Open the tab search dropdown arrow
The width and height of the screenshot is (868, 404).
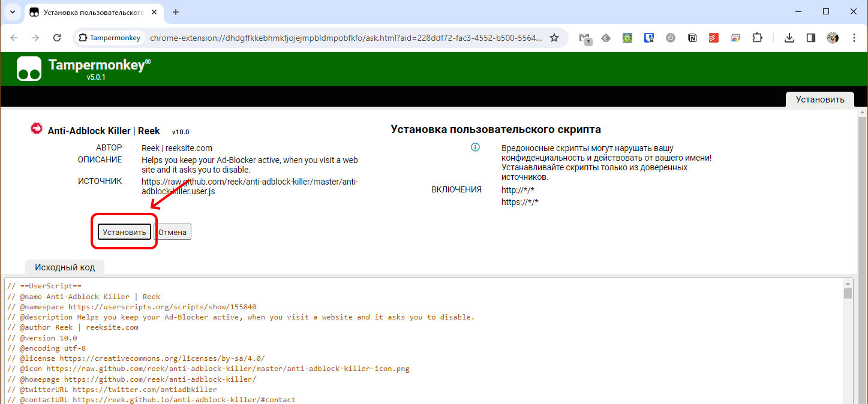[x=11, y=12]
